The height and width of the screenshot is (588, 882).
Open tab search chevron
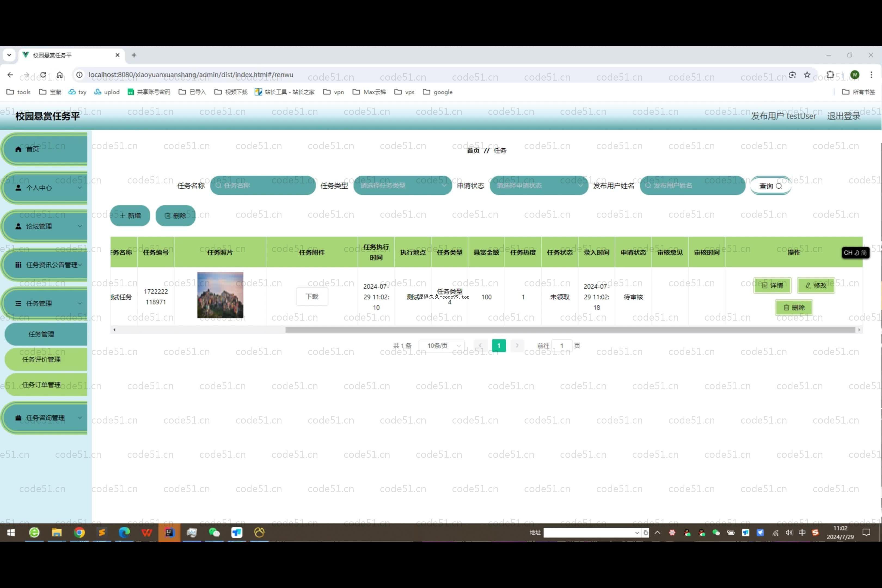(9, 55)
